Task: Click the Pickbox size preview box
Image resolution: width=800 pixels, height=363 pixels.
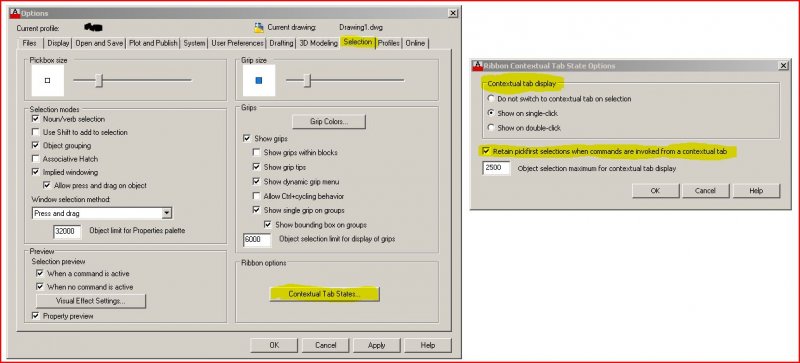Action: tap(47, 80)
